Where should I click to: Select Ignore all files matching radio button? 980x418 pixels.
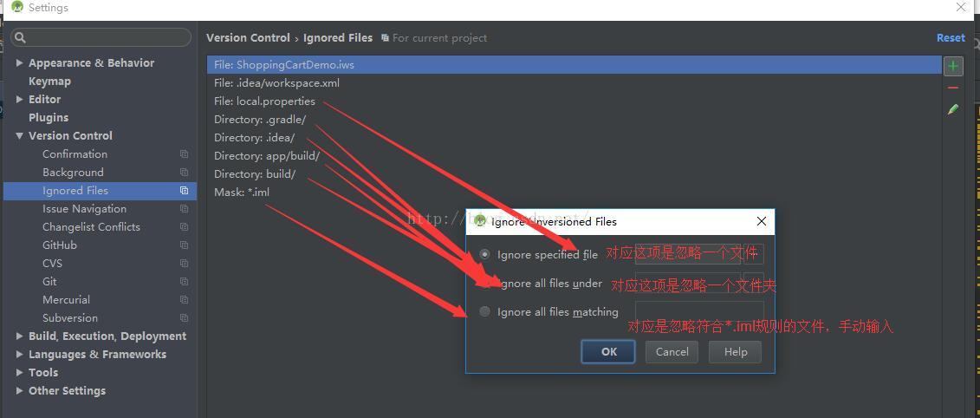tap(484, 311)
